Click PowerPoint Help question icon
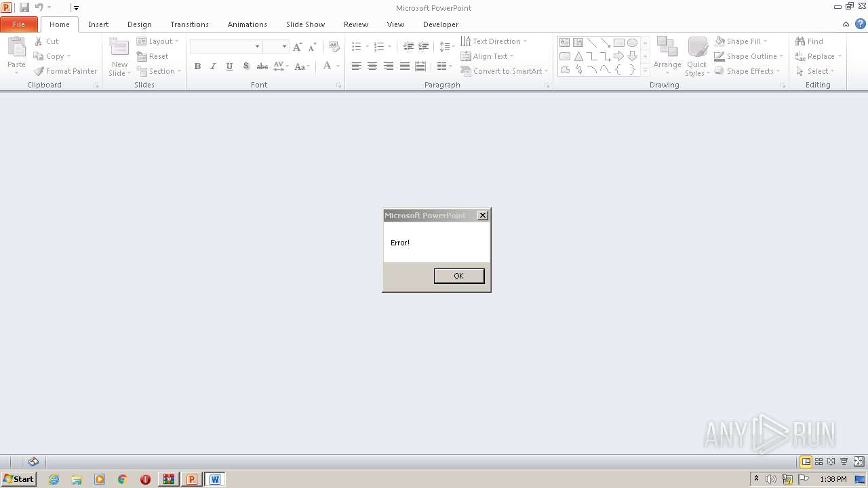 click(x=860, y=24)
